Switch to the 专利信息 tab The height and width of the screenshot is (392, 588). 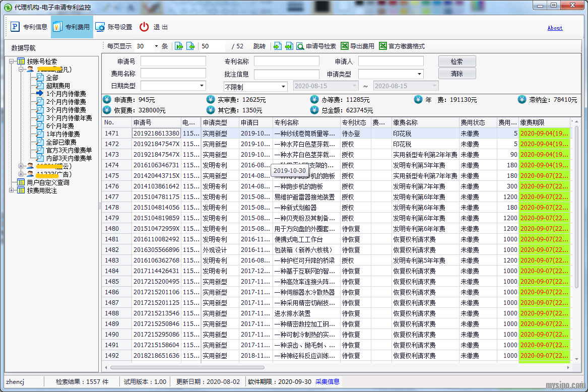pos(29,27)
